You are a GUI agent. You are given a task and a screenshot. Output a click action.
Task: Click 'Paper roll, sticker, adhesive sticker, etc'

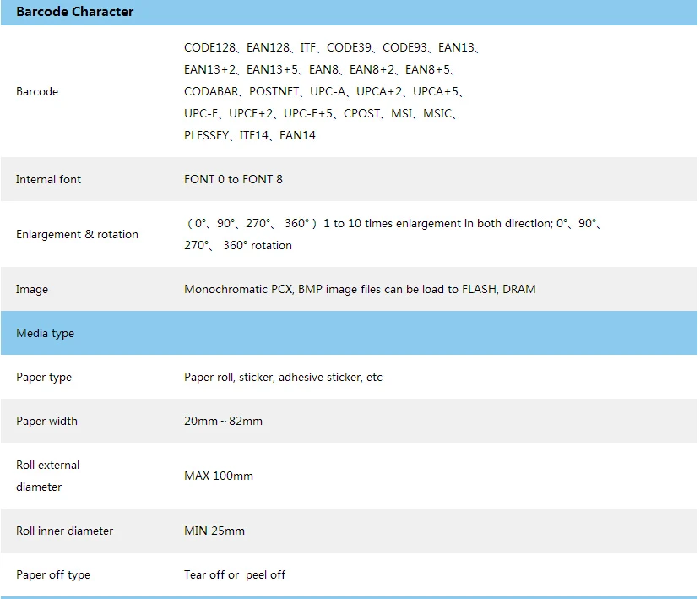click(283, 377)
